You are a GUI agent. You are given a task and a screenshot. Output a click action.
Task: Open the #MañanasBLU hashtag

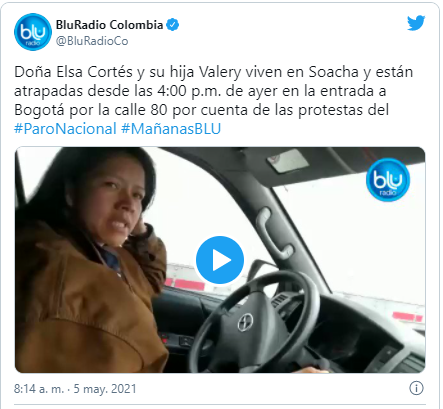pos(171,129)
